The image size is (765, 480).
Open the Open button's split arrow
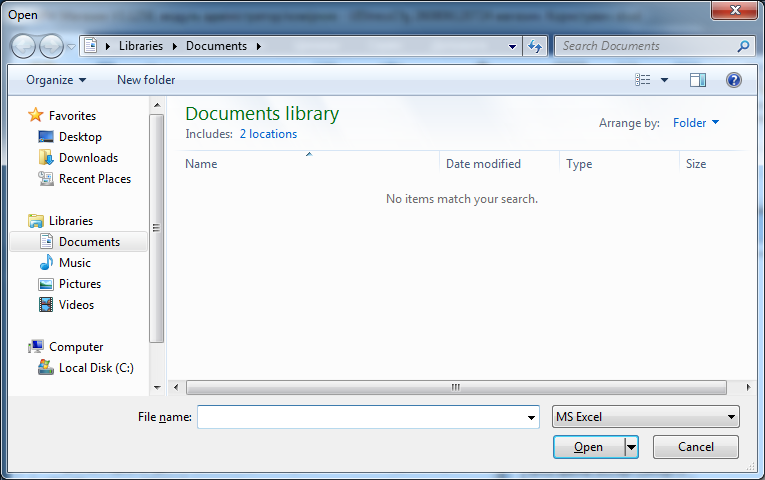(x=631, y=447)
